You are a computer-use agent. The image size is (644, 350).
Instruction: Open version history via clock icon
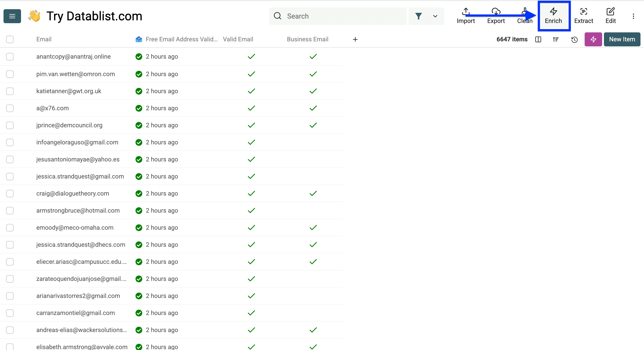[x=574, y=39]
